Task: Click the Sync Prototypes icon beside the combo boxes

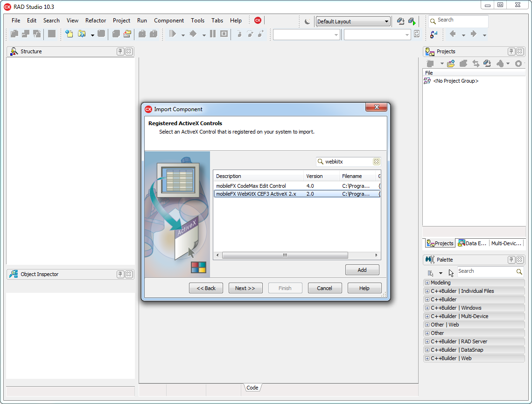Action: coord(417,34)
